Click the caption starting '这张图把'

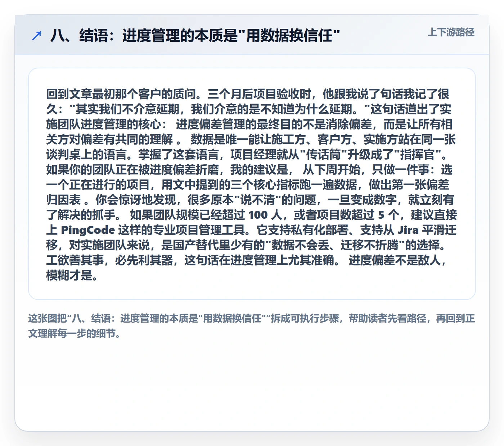(x=252, y=326)
